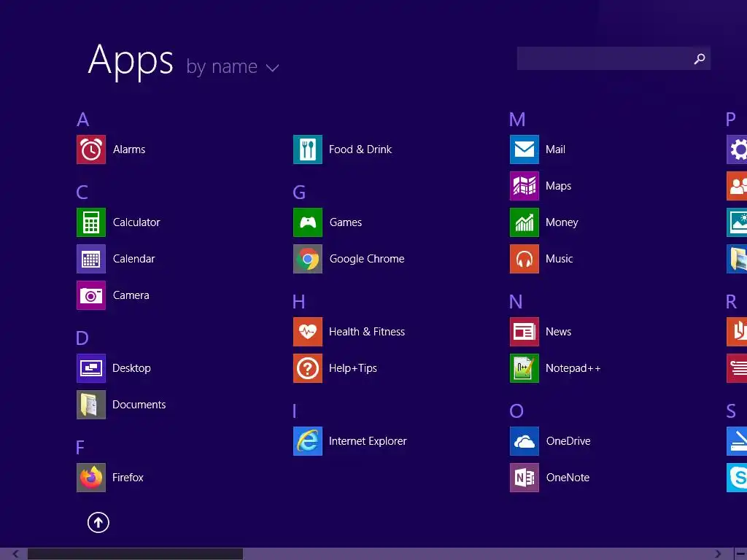Open PC settings gear icon

pyautogui.click(x=737, y=149)
